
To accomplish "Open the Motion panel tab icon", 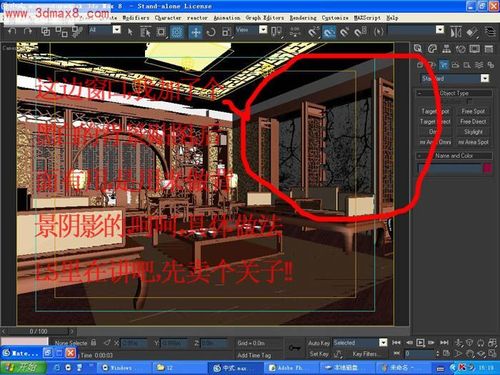I will (x=461, y=49).
